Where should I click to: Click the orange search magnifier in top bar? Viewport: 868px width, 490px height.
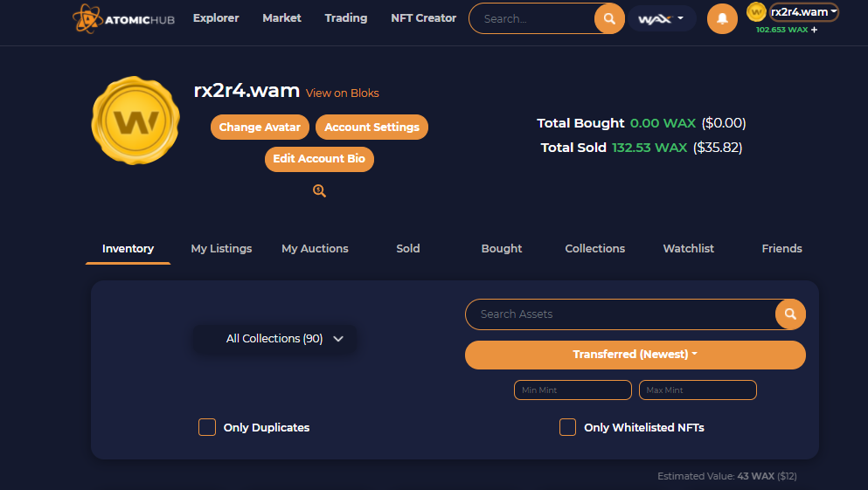point(609,19)
